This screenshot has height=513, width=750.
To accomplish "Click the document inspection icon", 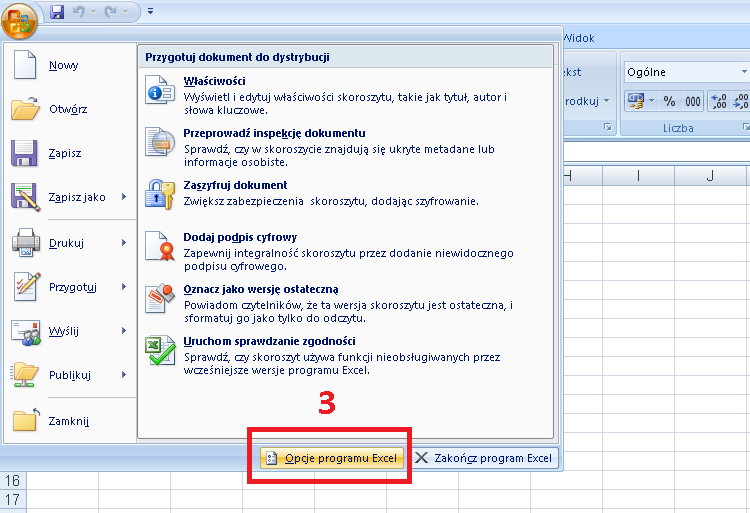I will click(x=160, y=142).
